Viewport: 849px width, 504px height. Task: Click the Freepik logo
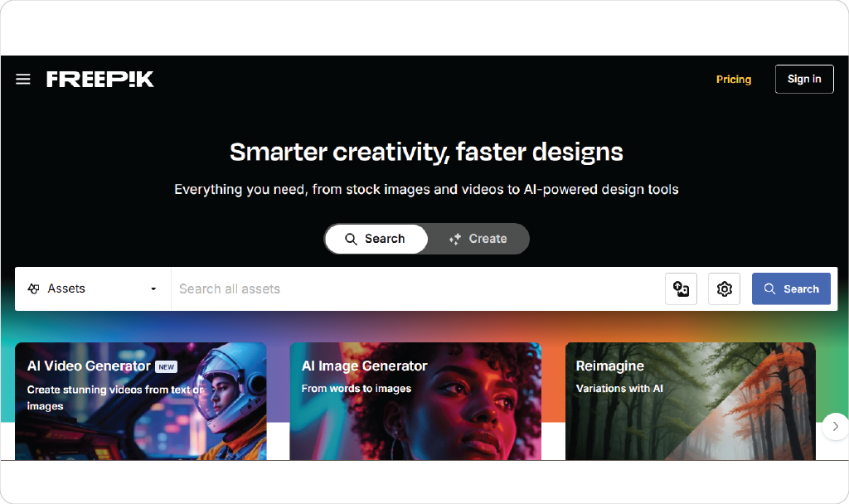pyautogui.click(x=100, y=79)
